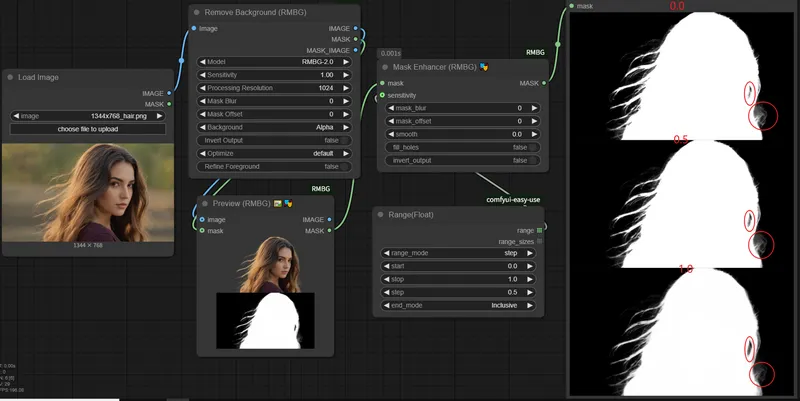Screen dimensions: 800x401
Task: Click the IMAGE output port on Load Image
Action: coord(169,92)
